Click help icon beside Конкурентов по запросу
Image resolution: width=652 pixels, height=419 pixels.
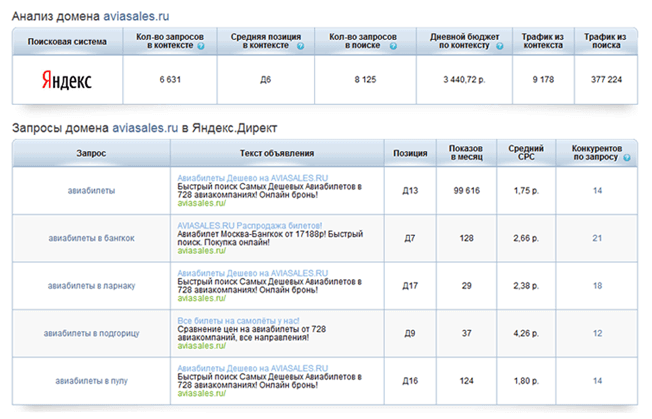(x=627, y=158)
